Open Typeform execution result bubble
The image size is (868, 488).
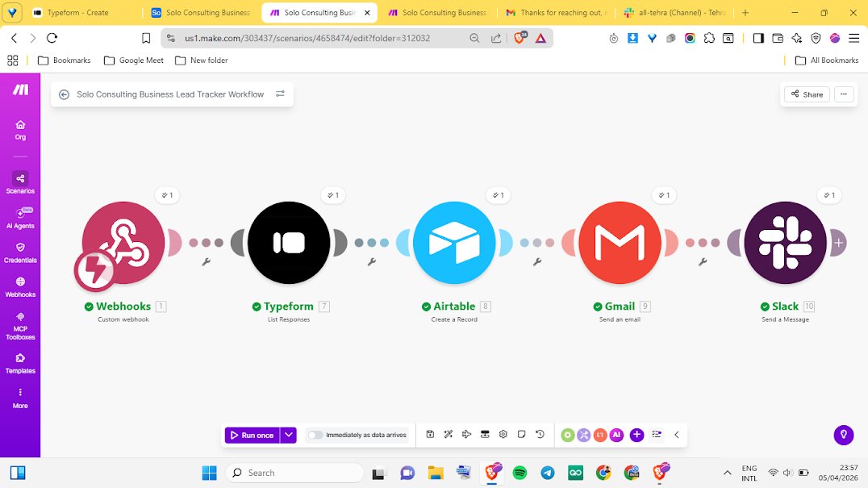click(332, 194)
